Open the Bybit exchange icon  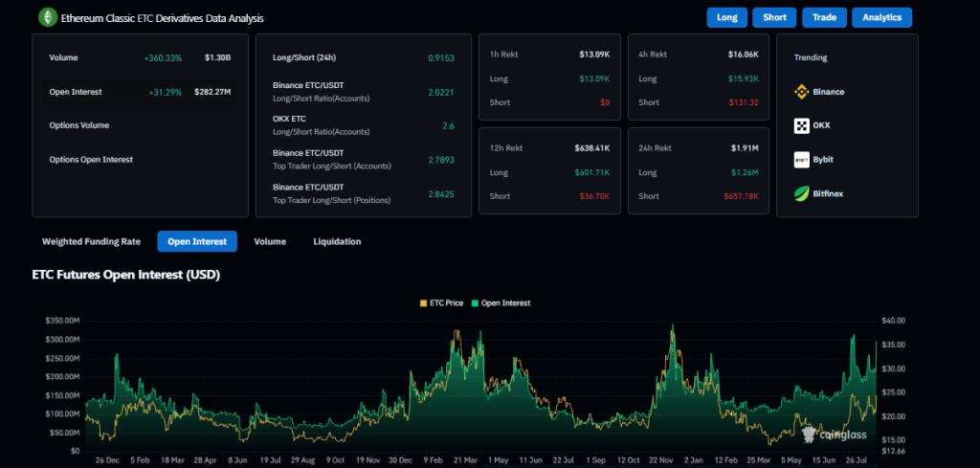(801, 160)
